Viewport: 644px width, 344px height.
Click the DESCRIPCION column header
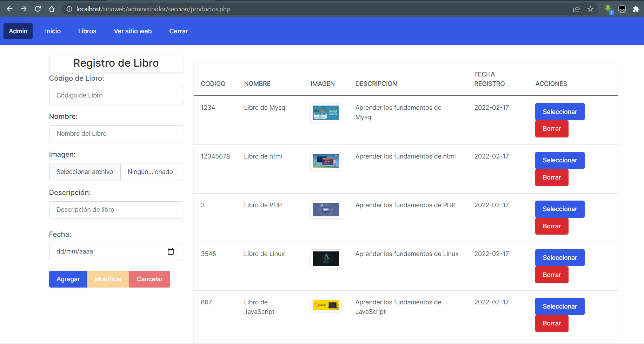[x=376, y=84]
